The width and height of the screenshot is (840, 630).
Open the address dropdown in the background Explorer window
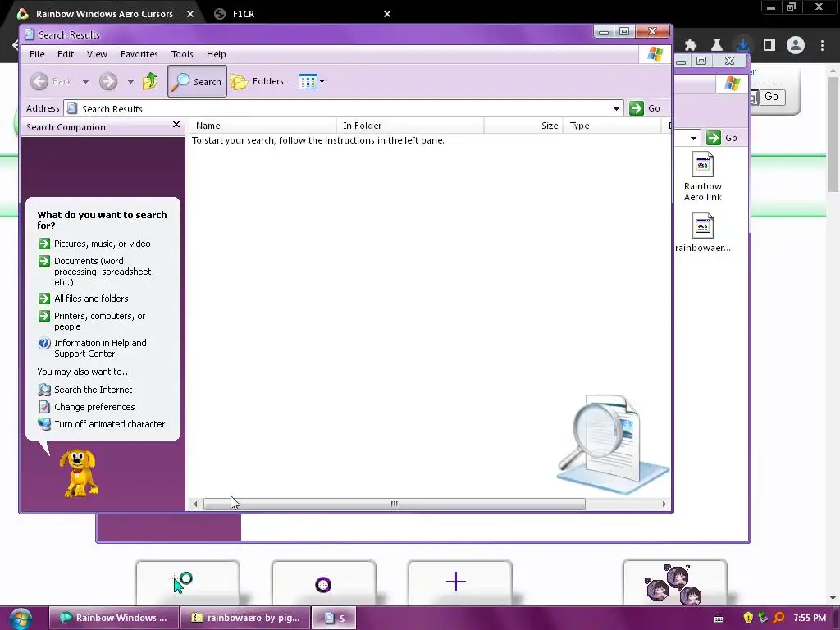click(x=693, y=138)
